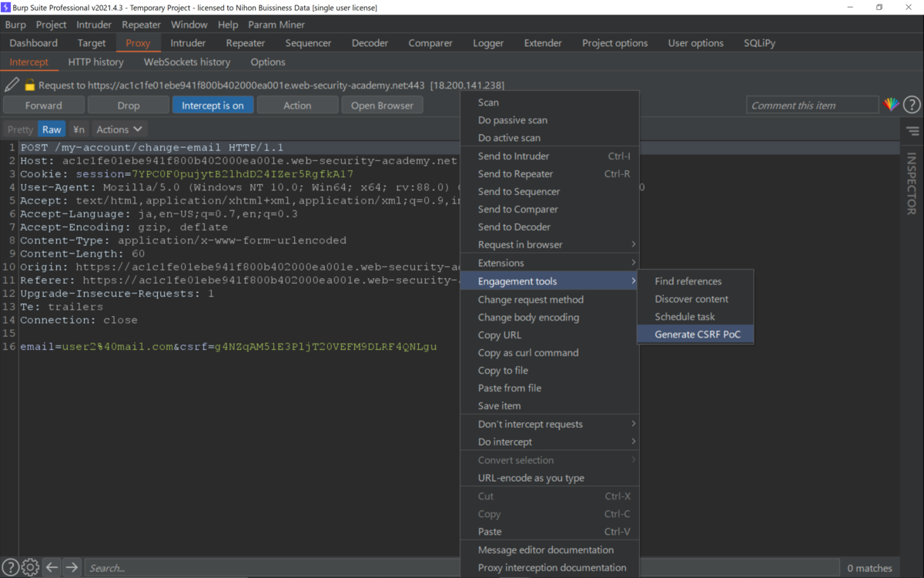This screenshot has width=924, height=578.
Task: Switch to the Dashboard tab
Action: [x=34, y=43]
